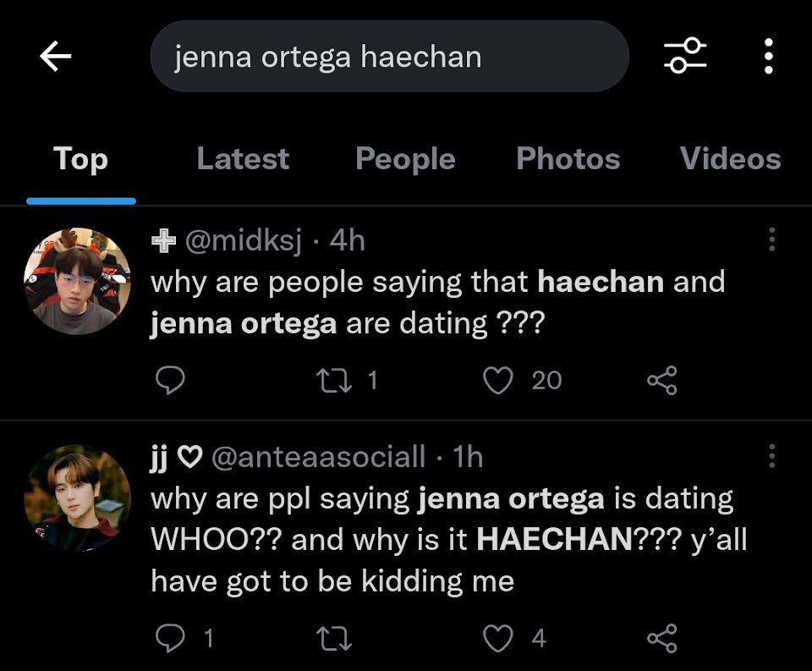This screenshot has width=812, height=671.
Task: Open the @midksj profile picture
Action: pyautogui.click(x=77, y=281)
